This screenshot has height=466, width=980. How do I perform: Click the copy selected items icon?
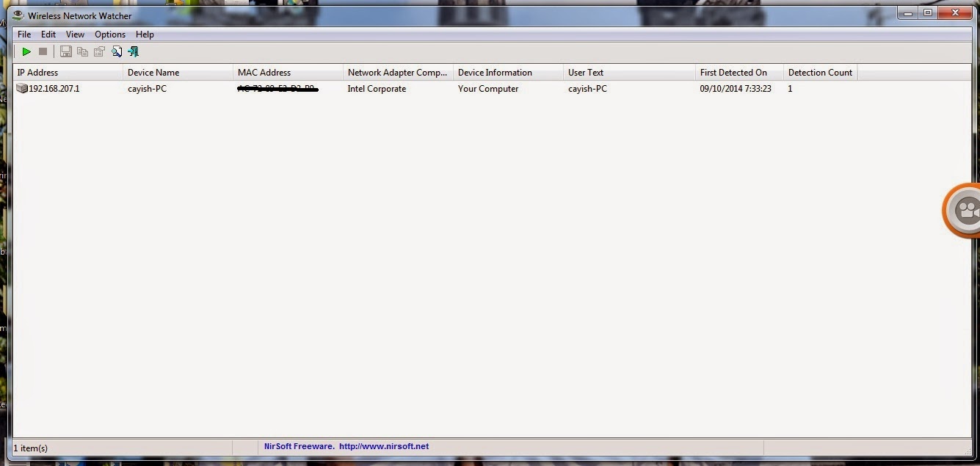point(82,51)
